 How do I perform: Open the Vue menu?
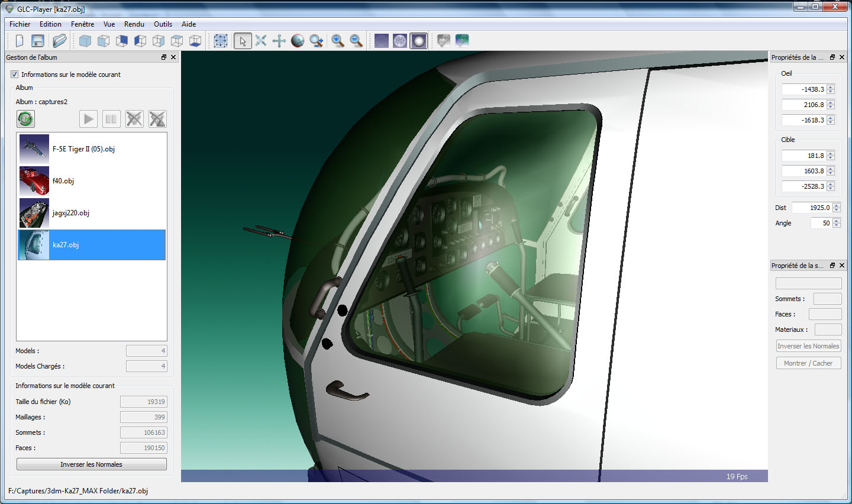(x=109, y=24)
